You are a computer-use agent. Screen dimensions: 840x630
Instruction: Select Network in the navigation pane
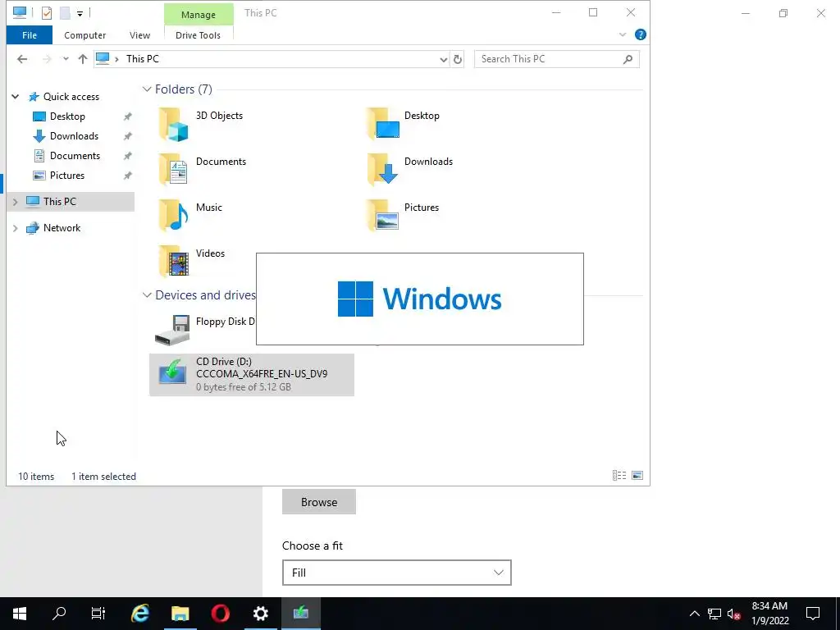pos(62,228)
